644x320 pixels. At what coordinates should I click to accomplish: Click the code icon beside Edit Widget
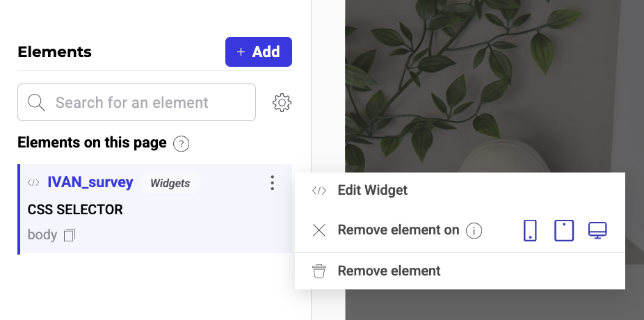click(x=319, y=191)
